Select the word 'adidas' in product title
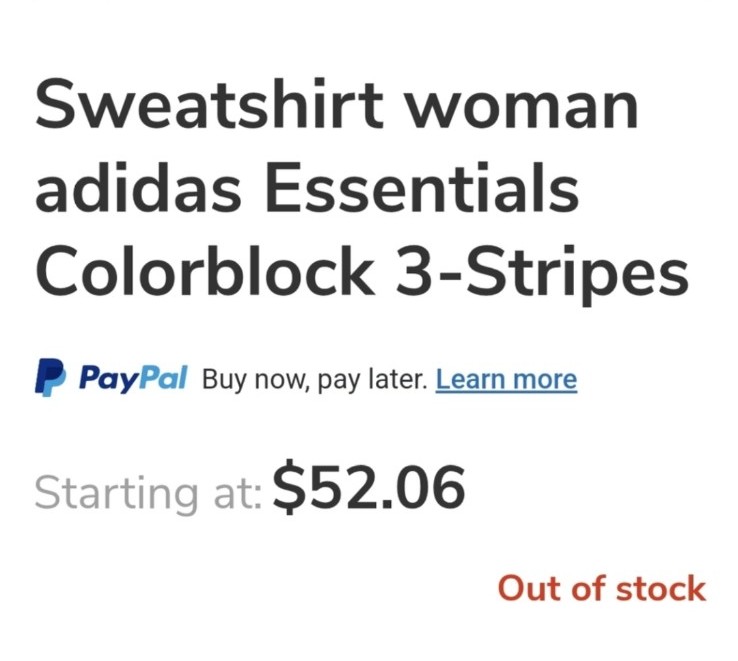This screenshot has width=738, height=661. [138, 186]
